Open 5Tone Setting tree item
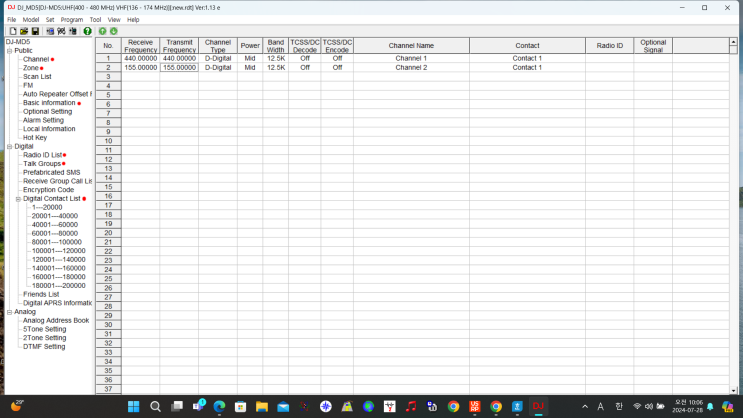This screenshot has width=743, height=418. click(45, 329)
